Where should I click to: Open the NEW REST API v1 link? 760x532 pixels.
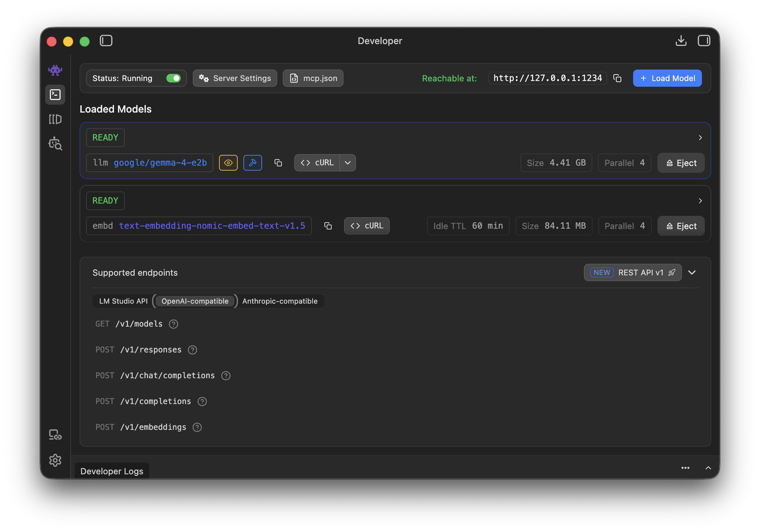[x=633, y=272]
